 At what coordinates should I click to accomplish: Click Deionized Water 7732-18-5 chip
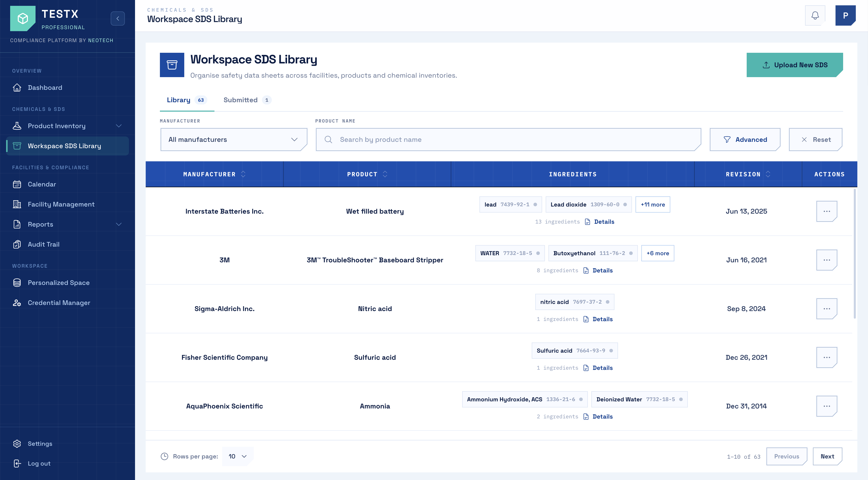click(x=639, y=400)
